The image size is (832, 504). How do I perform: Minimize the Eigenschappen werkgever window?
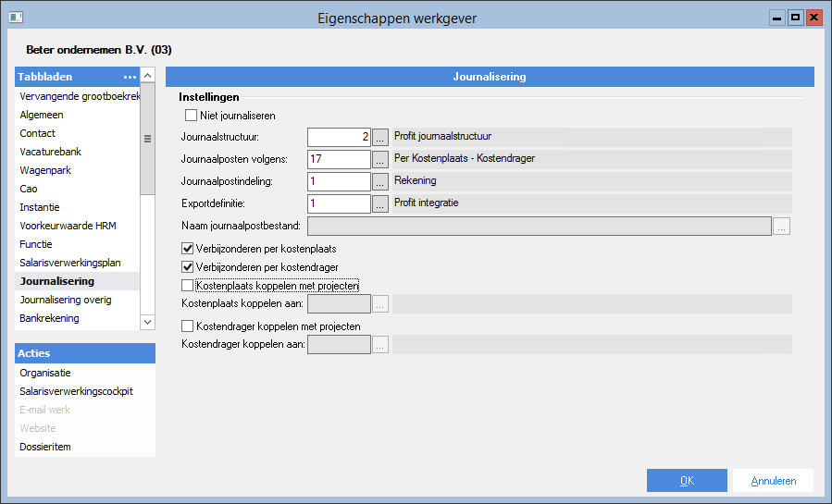pos(776,18)
